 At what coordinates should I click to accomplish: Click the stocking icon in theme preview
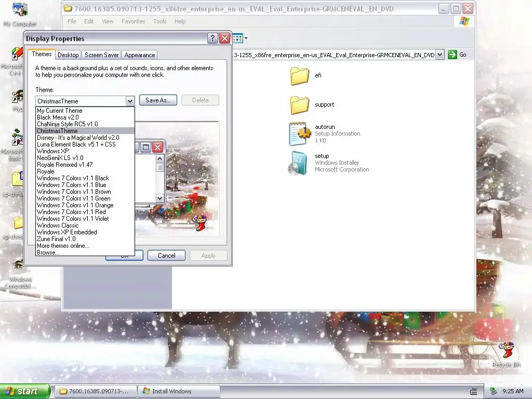pyautogui.click(x=201, y=222)
